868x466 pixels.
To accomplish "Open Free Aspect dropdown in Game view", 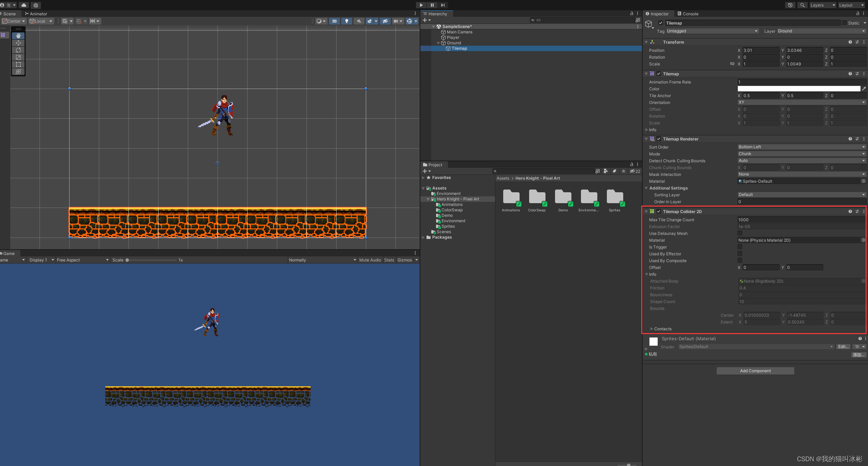I will pos(83,260).
